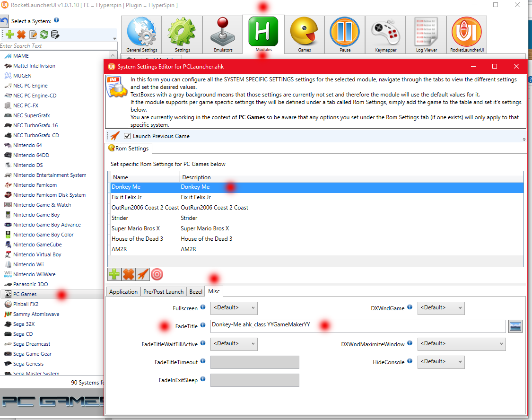Toggle the Launch Previous Game checkbox
Viewport: 532px width, 420px height.
pos(127,136)
